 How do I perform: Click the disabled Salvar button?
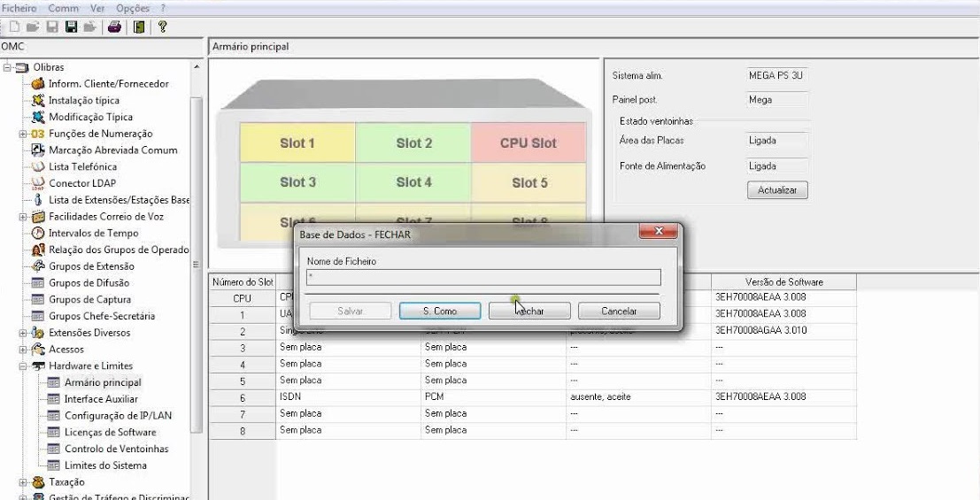(x=350, y=311)
